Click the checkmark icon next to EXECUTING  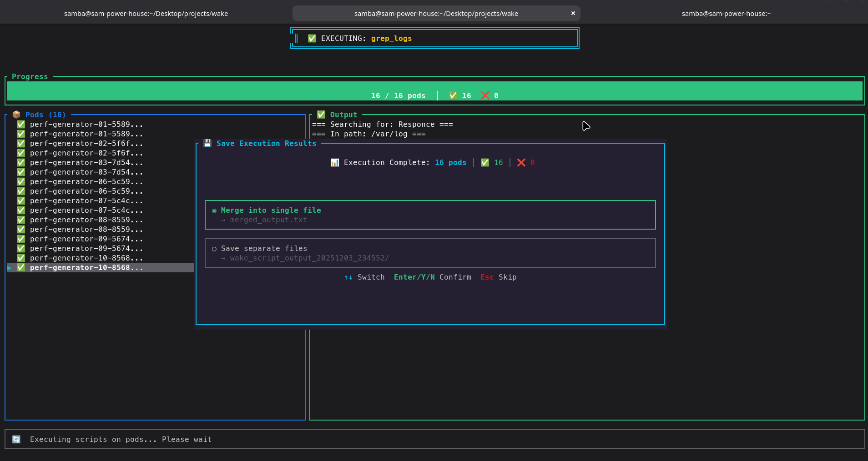pos(312,39)
